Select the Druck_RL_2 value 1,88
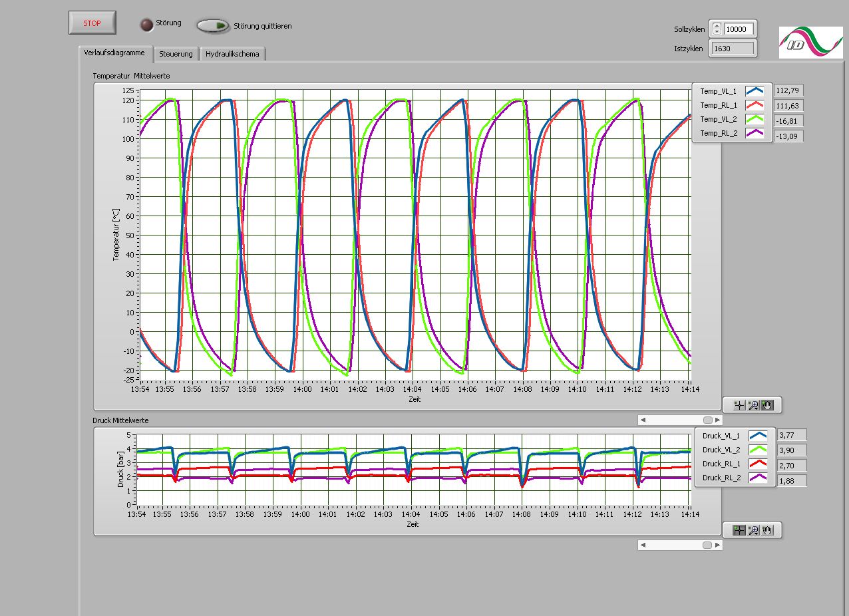 (792, 480)
